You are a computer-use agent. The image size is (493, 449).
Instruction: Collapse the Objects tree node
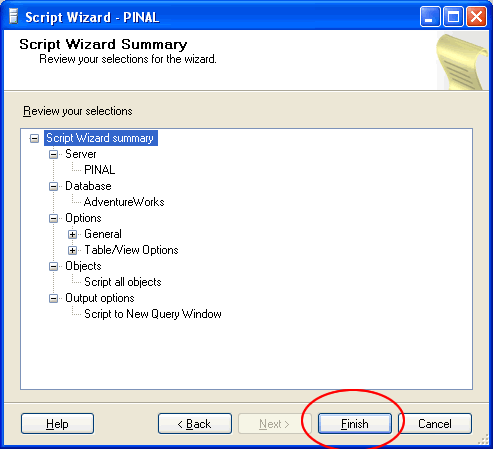[53, 266]
